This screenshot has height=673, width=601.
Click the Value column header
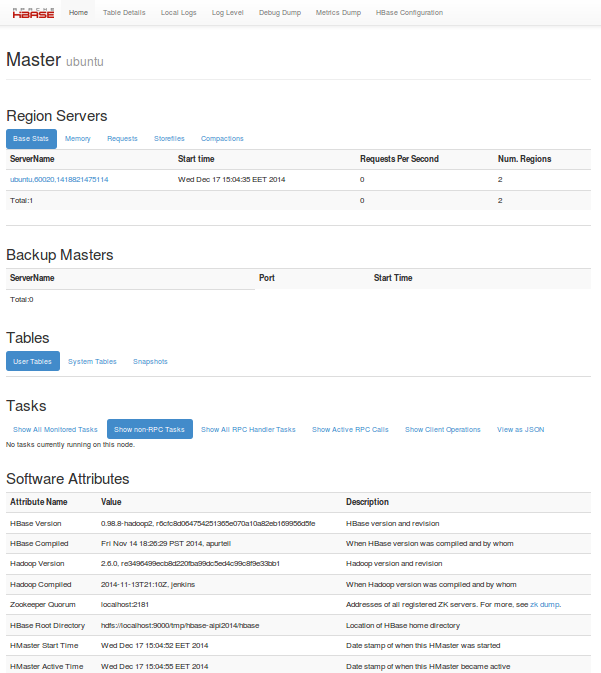111,502
